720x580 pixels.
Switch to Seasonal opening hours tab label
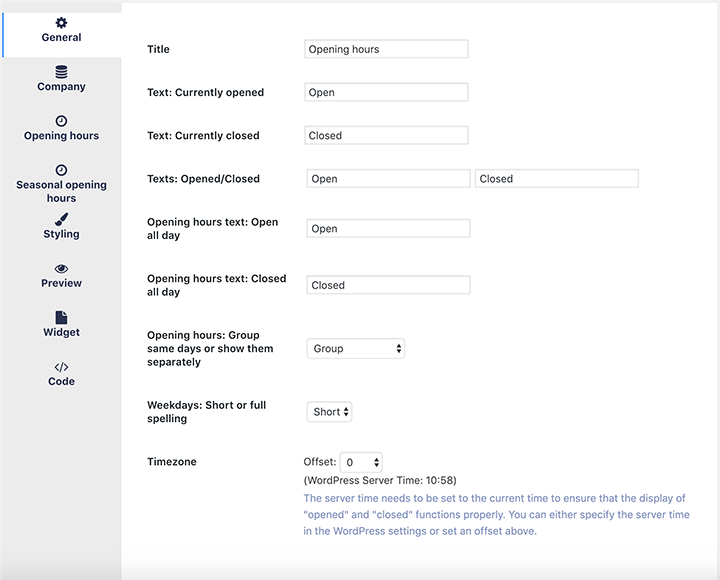pos(61,191)
